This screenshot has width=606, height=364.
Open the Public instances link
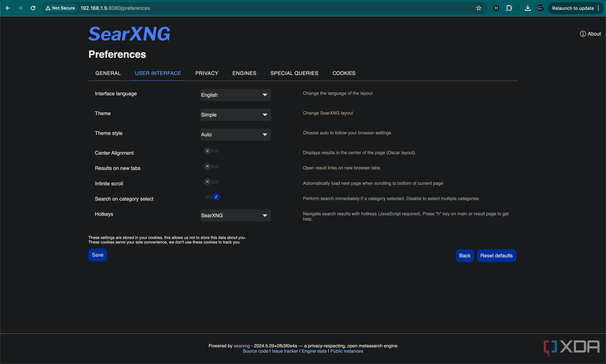coord(347,351)
